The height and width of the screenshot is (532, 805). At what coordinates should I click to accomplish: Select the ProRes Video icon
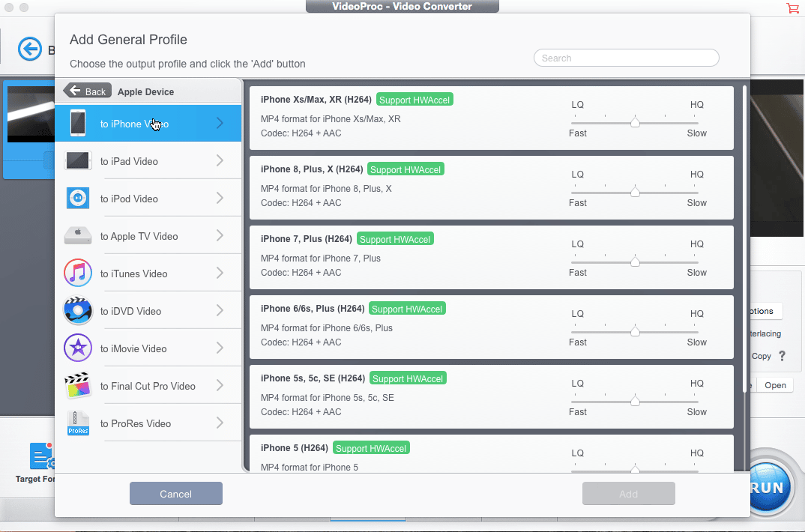click(x=78, y=422)
